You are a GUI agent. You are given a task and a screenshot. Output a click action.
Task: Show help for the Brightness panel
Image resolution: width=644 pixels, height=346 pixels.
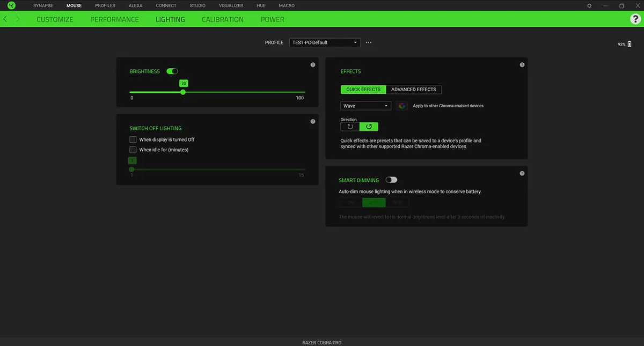tap(313, 65)
